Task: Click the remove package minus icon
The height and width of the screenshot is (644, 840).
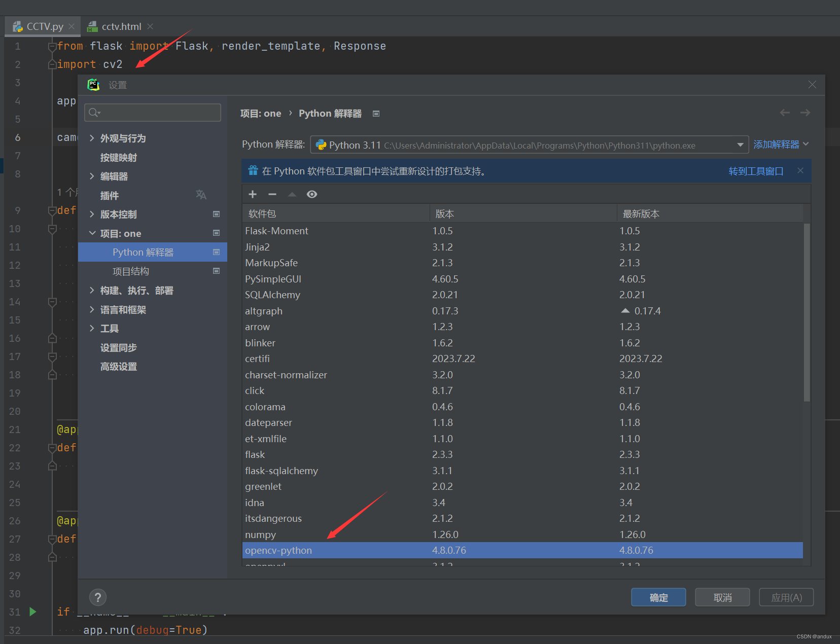Action: coord(272,194)
